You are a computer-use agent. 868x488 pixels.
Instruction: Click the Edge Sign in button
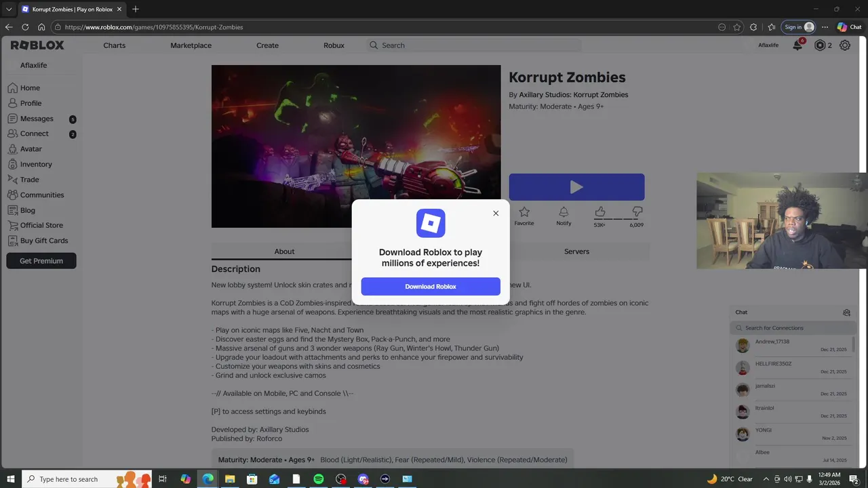tap(798, 27)
